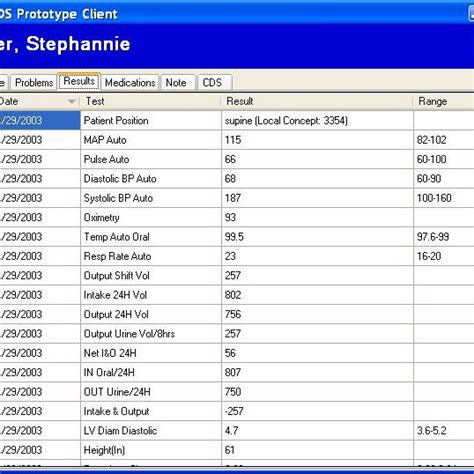Viewport: 474px width, 474px height.
Task: Click the LV Diam Diastolic range cell
Action: point(444,430)
